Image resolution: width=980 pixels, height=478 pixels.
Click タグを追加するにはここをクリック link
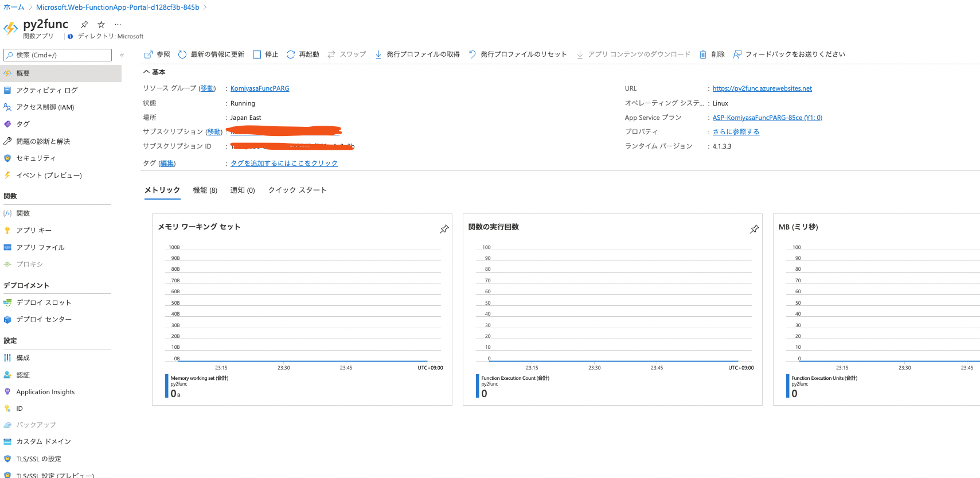point(284,164)
